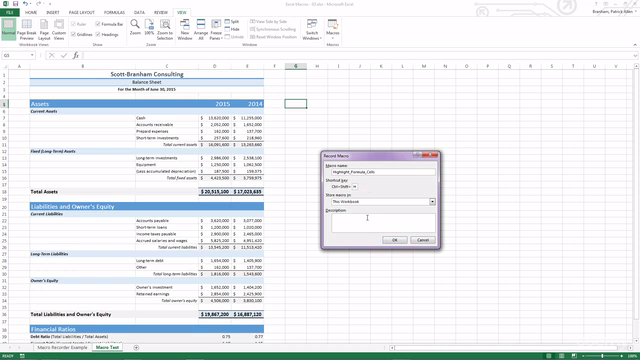Expand the formula bar

pyautogui.click(x=636, y=56)
